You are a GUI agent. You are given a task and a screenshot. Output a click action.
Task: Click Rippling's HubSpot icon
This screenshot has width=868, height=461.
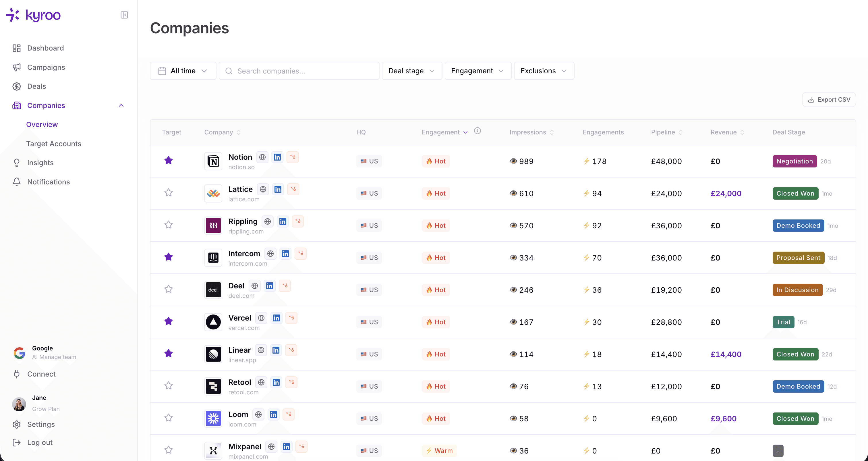tap(298, 221)
